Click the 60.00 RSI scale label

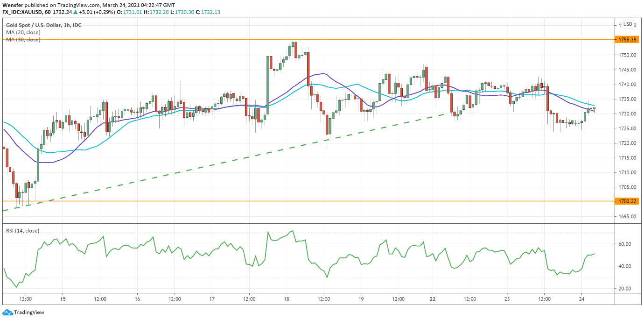[x=625, y=244]
